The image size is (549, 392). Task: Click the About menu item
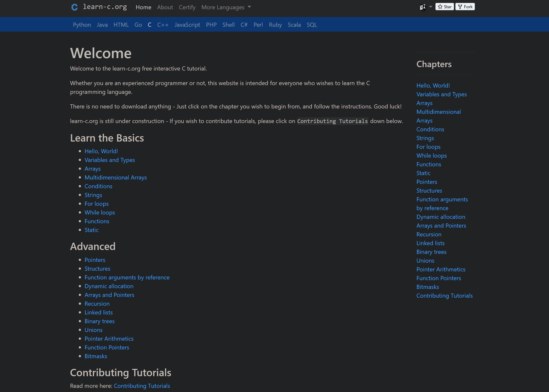(x=165, y=7)
